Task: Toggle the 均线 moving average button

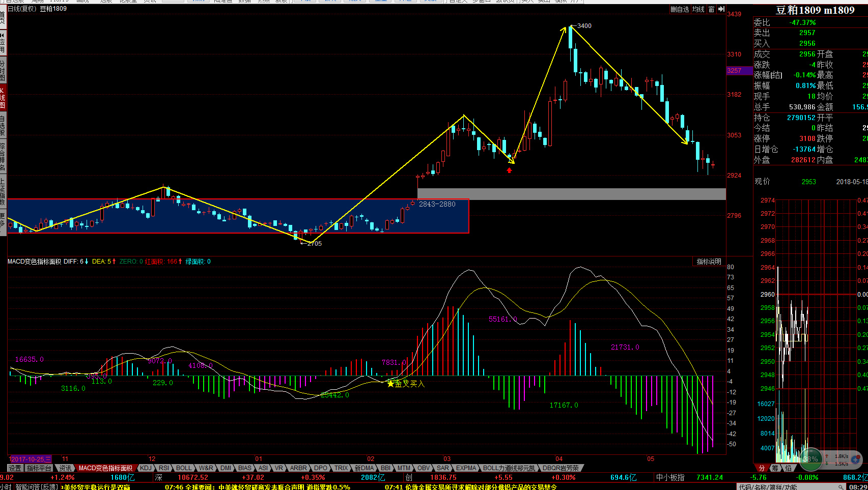Action: 698,9
